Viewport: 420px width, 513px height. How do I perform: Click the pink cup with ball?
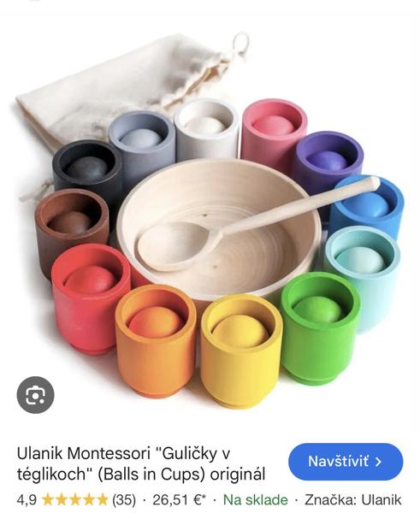275,131
